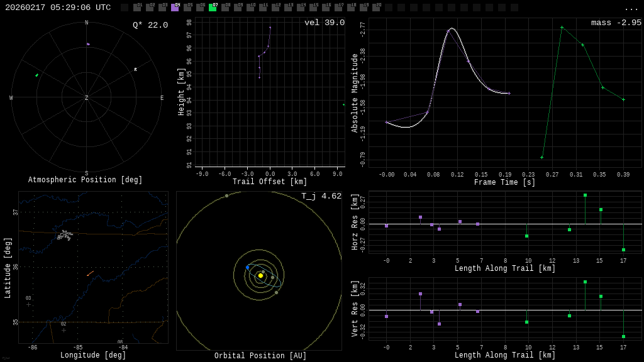Click the green meteor point on polar plot

click(x=36, y=75)
